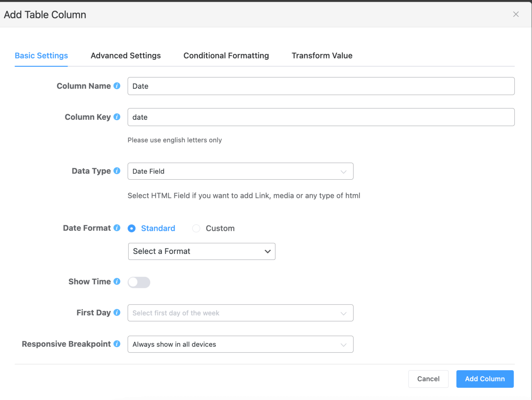The height and width of the screenshot is (400, 532).
Task: Click the Add Column button
Action: point(485,379)
